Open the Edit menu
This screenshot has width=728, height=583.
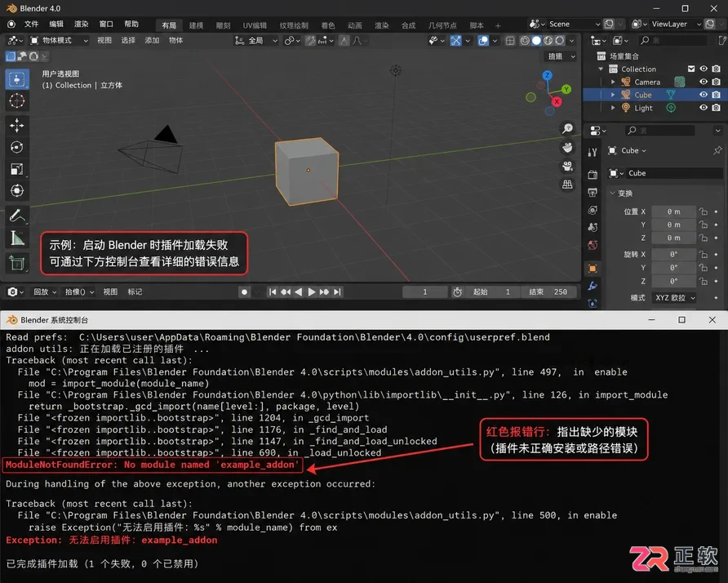click(56, 24)
